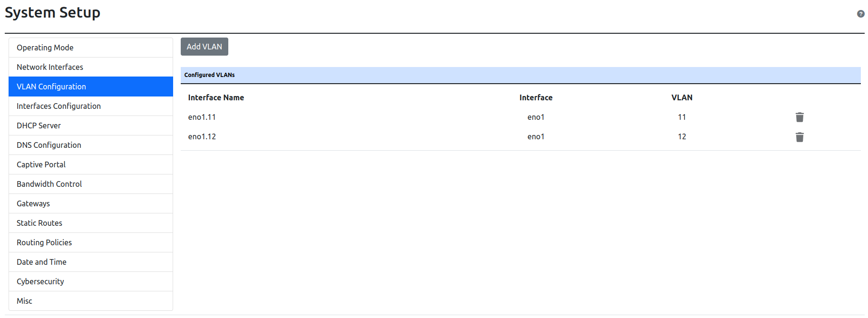The image size is (868, 318).
Task: Open Static Routes page
Action: click(39, 223)
